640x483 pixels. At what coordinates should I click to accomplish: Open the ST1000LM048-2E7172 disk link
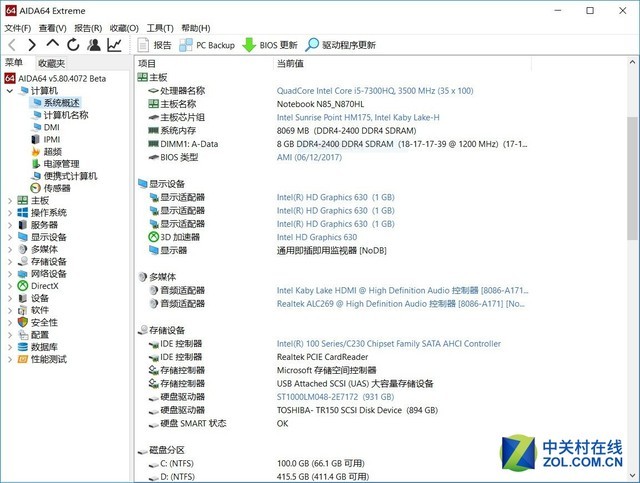pyautogui.click(x=335, y=397)
